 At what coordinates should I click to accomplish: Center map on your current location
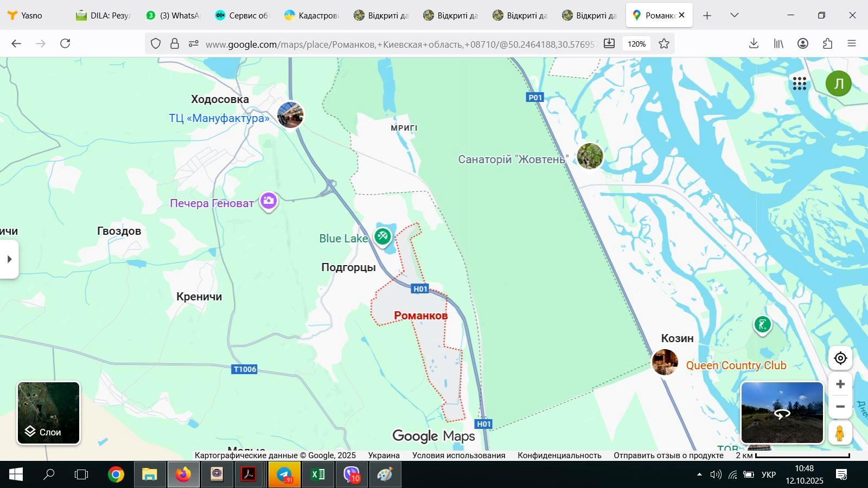(840, 358)
